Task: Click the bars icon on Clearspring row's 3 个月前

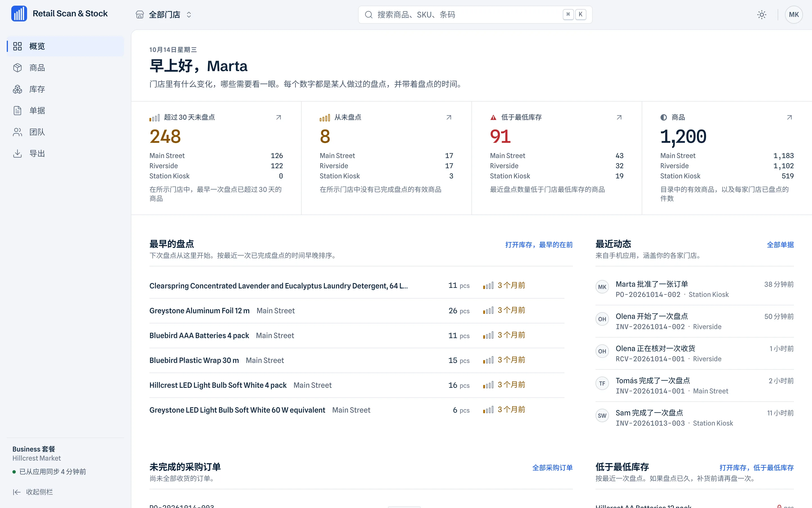Action: [x=488, y=286]
